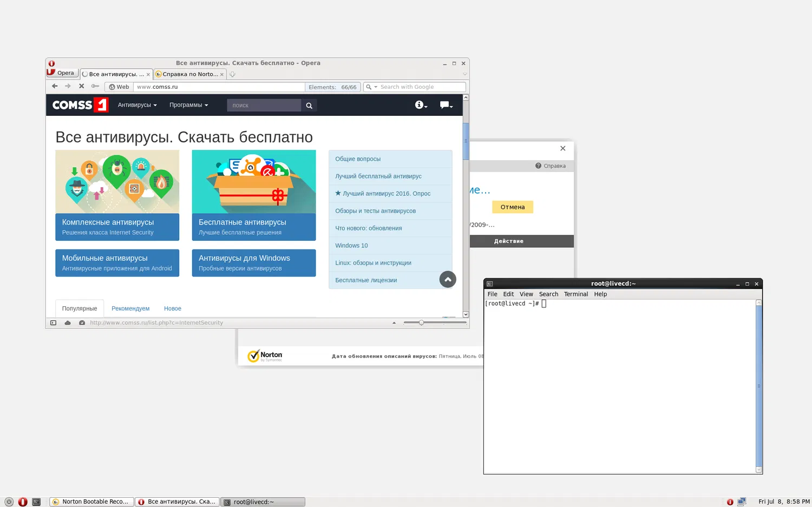Screen dimensions: 812x507
Task: Close the 'Справка по Norto...' tab
Action: [221, 75]
